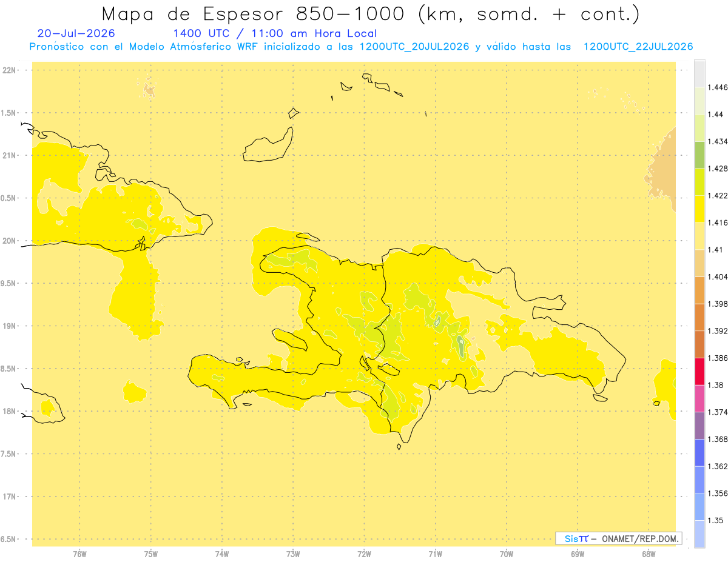Select the bright yellow swatch between 1.416 and 1.422
This screenshot has width=728, height=562.
pos(699,209)
